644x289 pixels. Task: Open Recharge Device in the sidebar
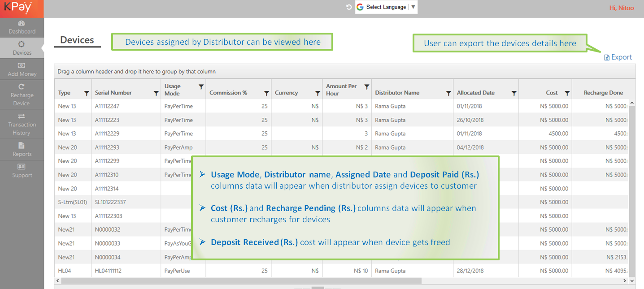coord(22,95)
